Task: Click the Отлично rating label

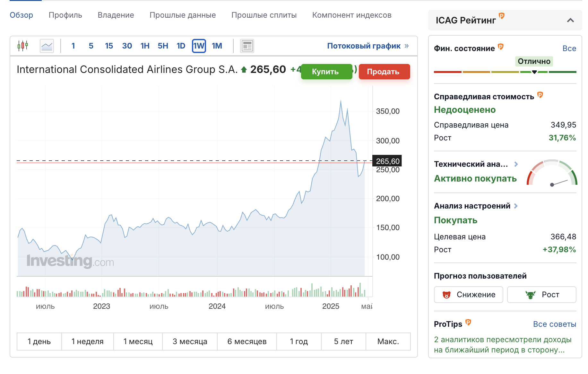Action: tap(534, 61)
